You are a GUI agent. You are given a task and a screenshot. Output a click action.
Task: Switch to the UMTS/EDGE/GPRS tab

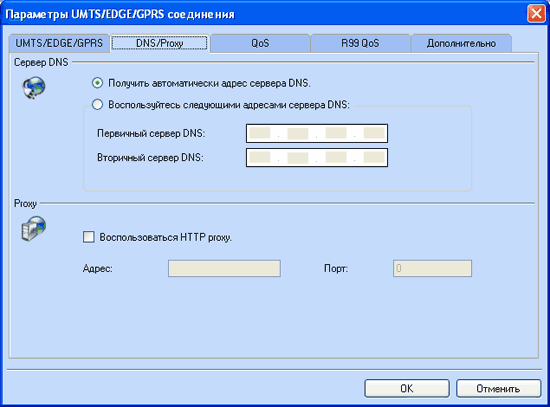[x=59, y=44]
